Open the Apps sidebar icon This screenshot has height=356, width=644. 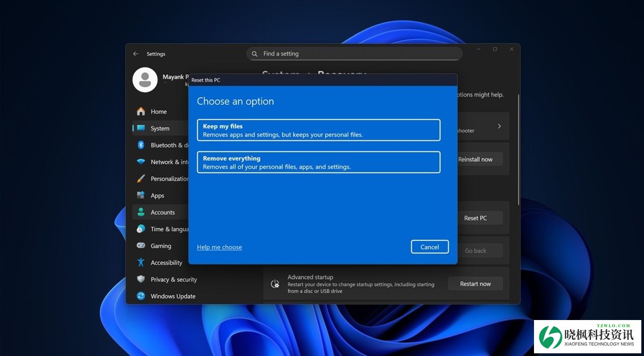tap(141, 195)
